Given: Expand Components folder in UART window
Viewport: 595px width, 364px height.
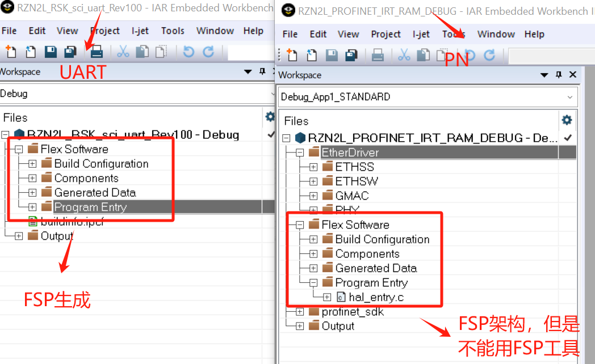Looking at the screenshot, I should click(32, 178).
